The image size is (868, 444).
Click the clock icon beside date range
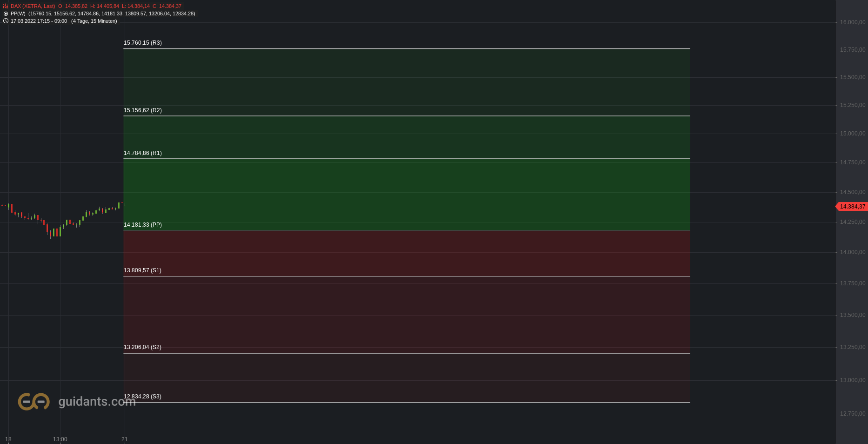6,21
